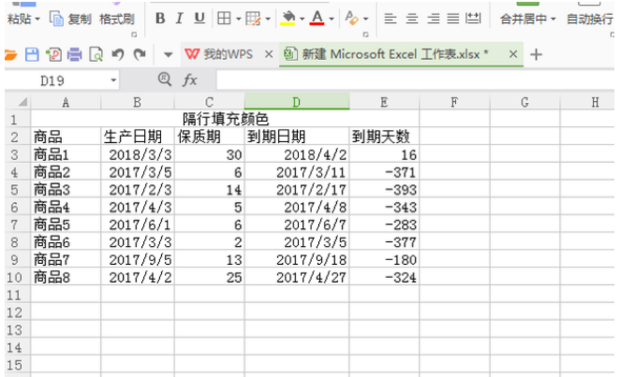Select the cell 商品3
The image size is (620, 377).
[x=66, y=190]
